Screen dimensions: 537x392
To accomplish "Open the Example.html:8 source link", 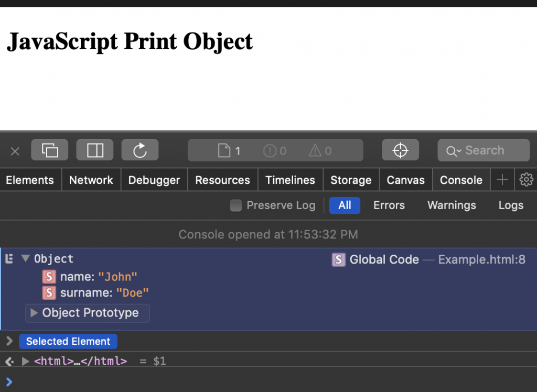I will pyautogui.click(x=481, y=259).
